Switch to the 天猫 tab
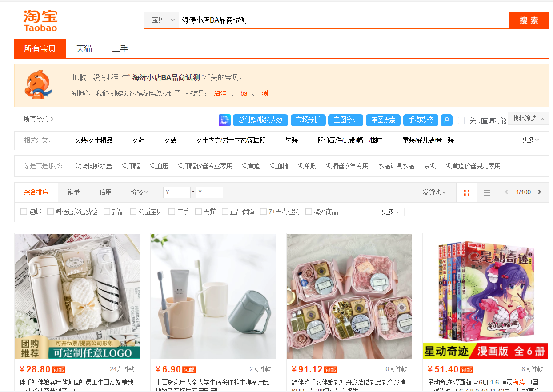The height and width of the screenshot is (392, 553). coord(84,49)
